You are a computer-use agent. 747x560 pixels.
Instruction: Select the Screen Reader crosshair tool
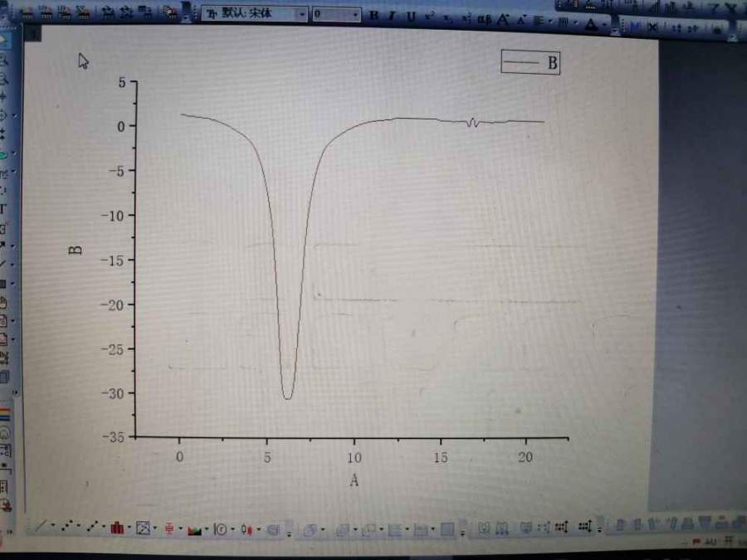[2, 96]
